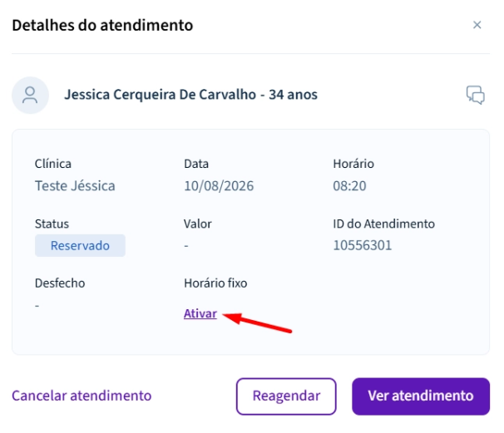Activate fixed schedule via Ativar link
This screenshot has width=504, height=433.
(200, 313)
